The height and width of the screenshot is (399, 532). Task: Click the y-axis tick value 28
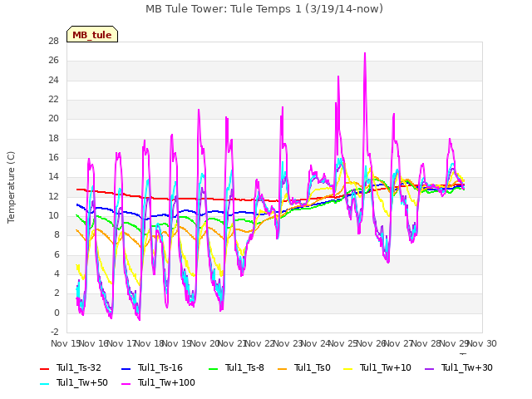(54, 41)
